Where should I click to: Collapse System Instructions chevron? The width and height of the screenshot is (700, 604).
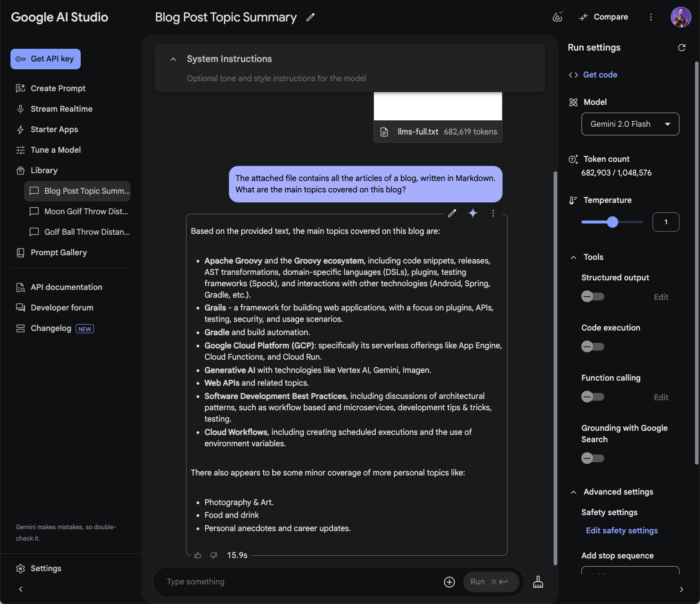pyautogui.click(x=173, y=59)
